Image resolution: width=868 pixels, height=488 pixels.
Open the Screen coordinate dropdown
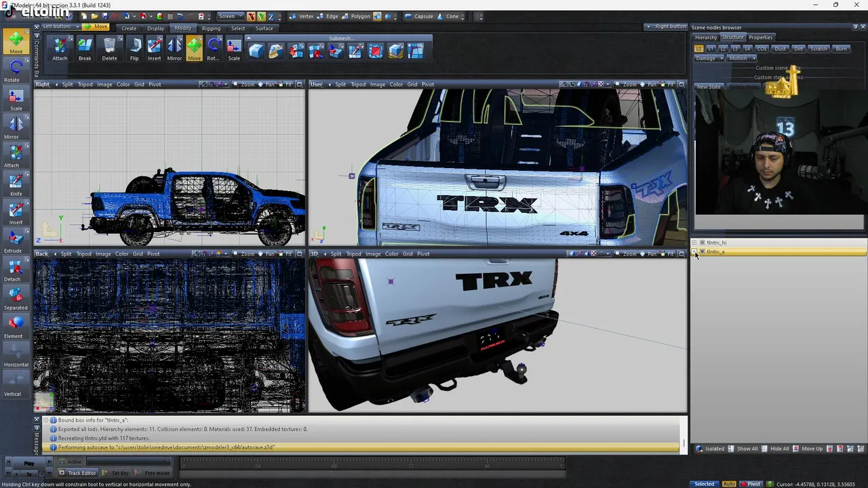(x=229, y=16)
